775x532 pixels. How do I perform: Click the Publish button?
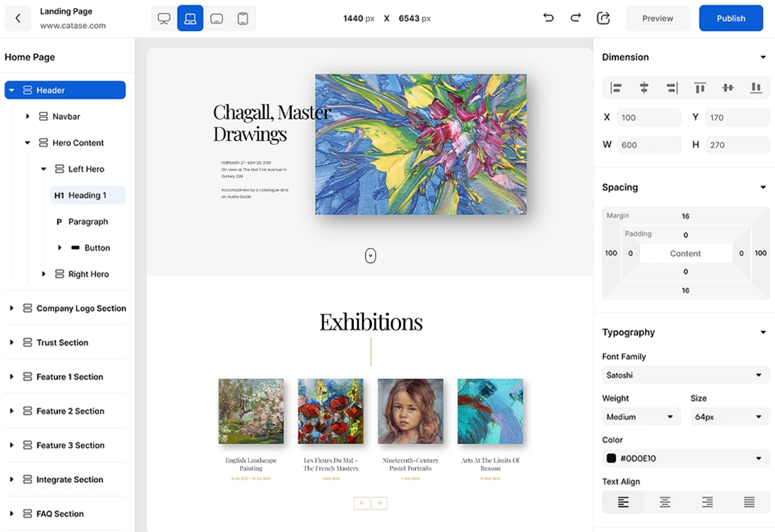tap(731, 18)
